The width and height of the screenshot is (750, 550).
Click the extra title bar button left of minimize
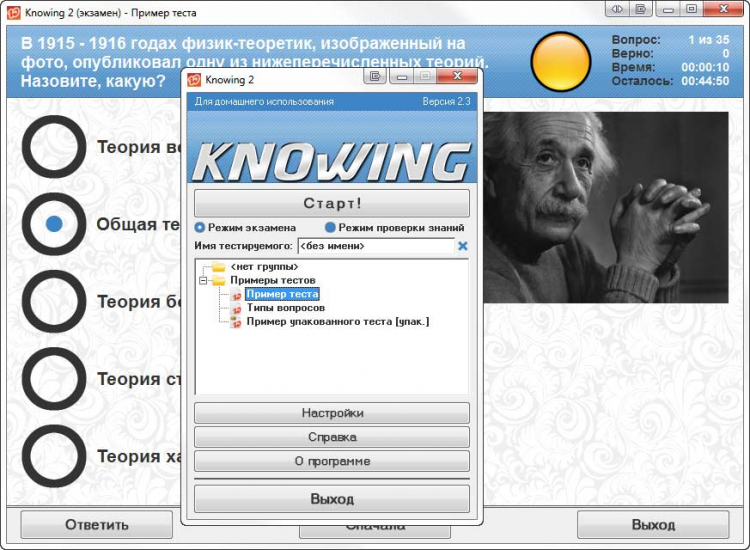point(641,11)
